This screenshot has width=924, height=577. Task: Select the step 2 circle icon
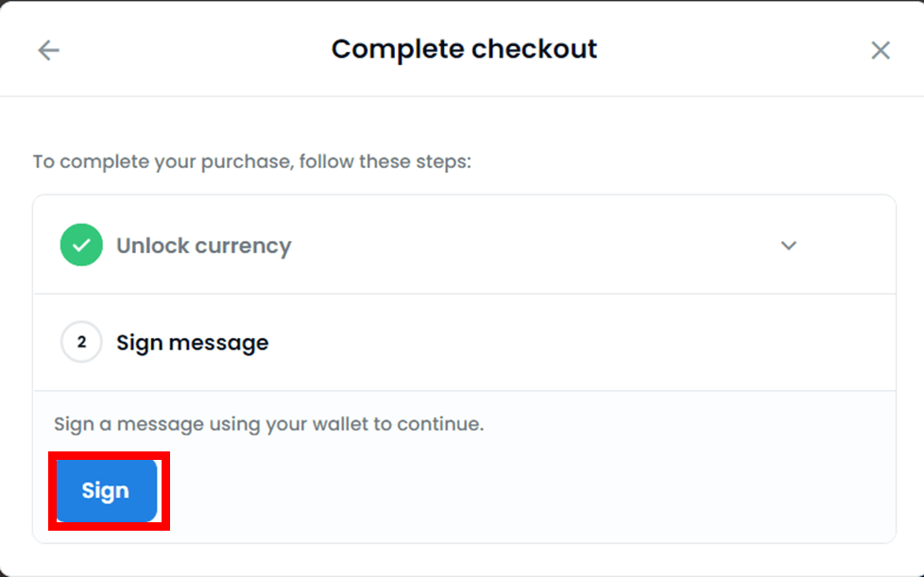coord(81,342)
